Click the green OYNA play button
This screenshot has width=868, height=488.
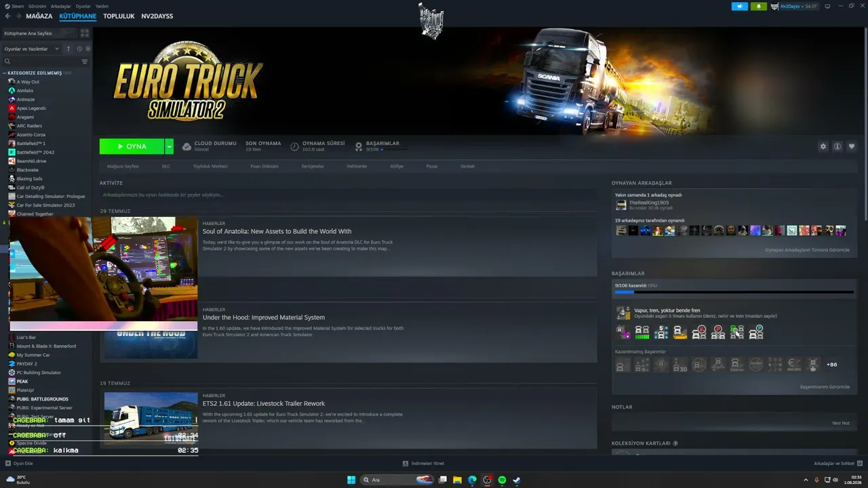click(132, 146)
